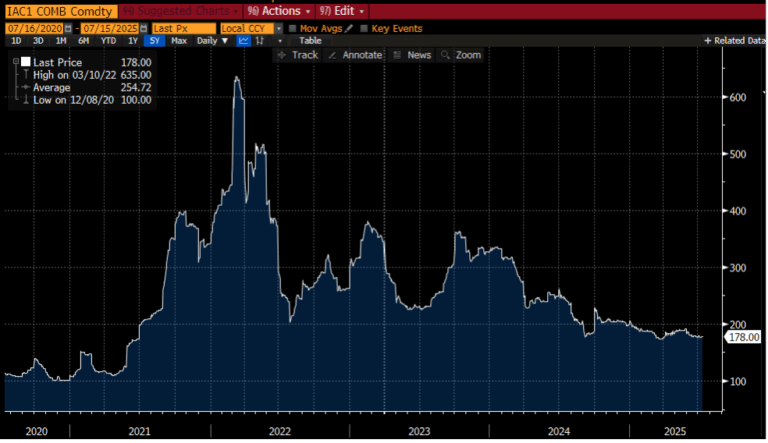Enable the Mov Avgs checkbox

292,29
